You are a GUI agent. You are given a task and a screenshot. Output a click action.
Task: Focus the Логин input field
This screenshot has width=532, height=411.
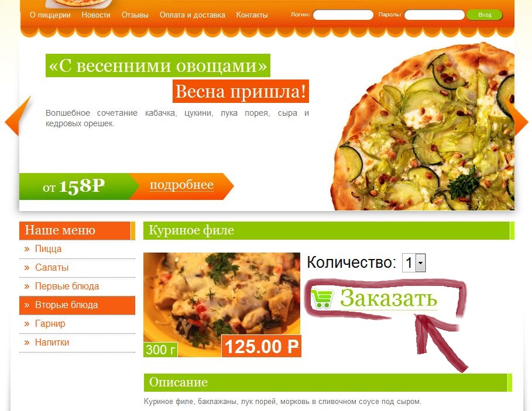(343, 15)
